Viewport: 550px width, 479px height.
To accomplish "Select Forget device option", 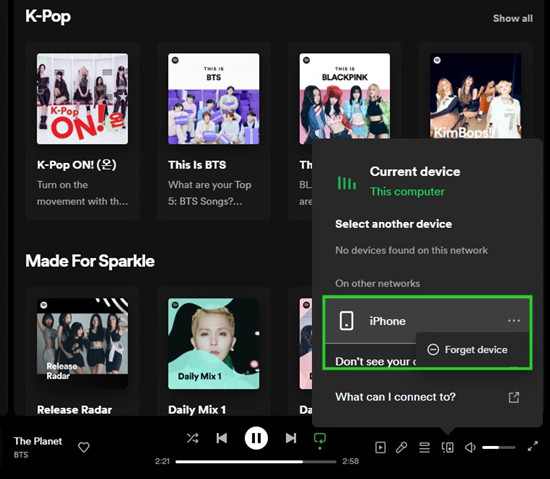I will point(473,349).
